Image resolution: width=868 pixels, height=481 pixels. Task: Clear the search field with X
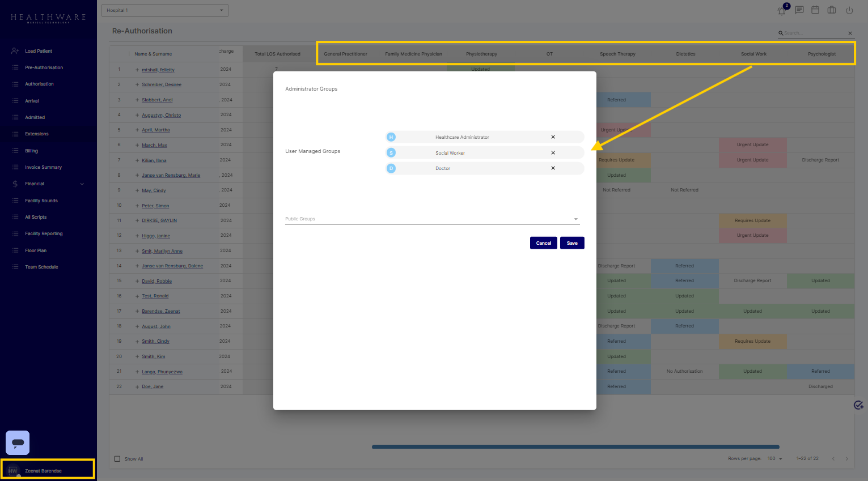(x=850, y=33)
